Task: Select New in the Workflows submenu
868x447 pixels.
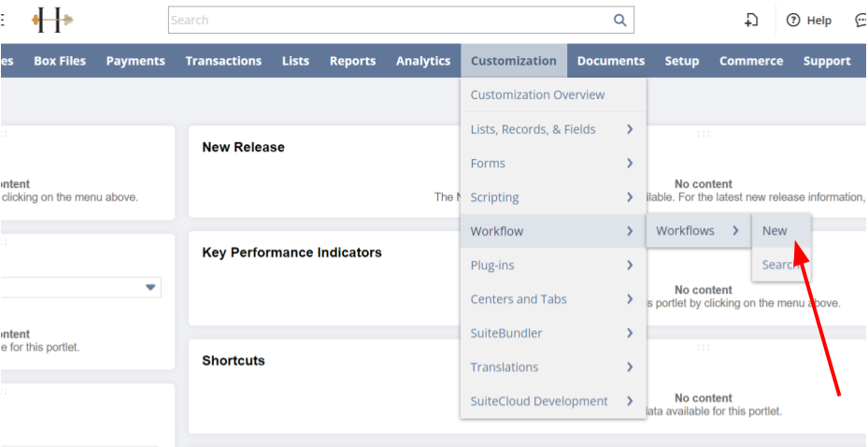Action: (775, 231)
